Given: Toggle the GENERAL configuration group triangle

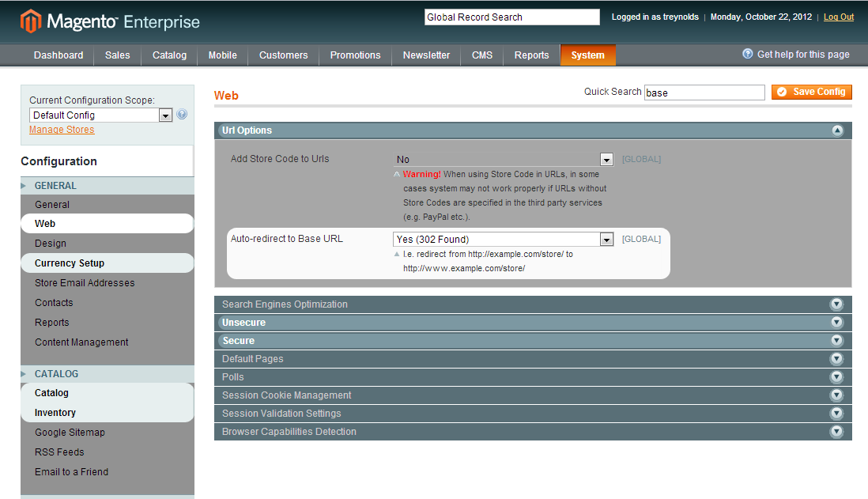Looking at the screenshot, I should click(23, 186).
